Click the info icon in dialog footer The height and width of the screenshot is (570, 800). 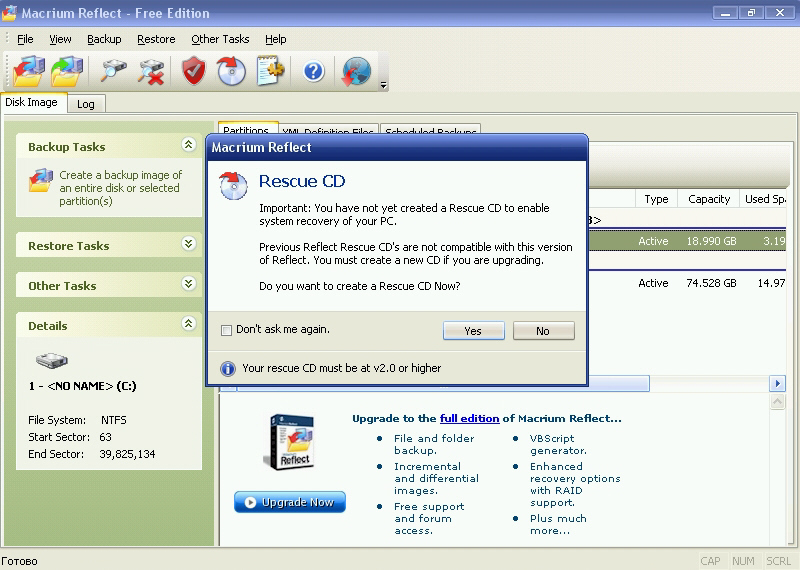(228, 368)
